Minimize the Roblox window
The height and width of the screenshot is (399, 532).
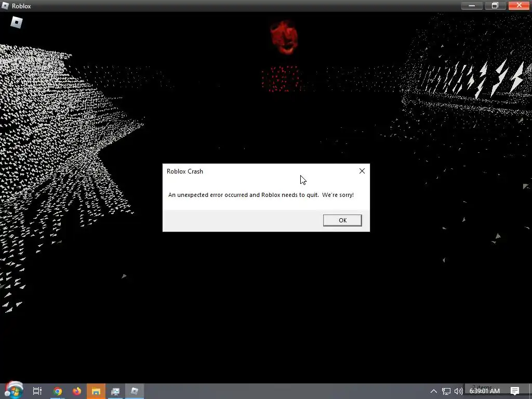(x=472, y=5)
